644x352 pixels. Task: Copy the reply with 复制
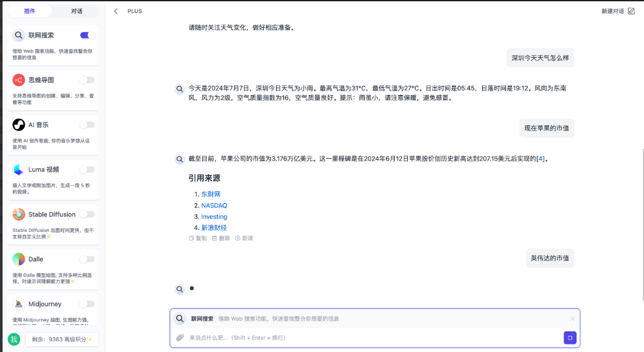(198, 238)
